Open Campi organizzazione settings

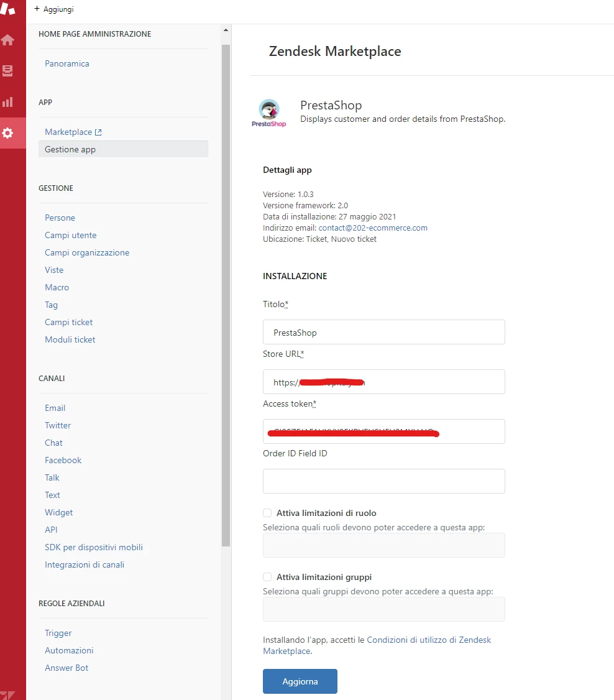tap(87, 252)
